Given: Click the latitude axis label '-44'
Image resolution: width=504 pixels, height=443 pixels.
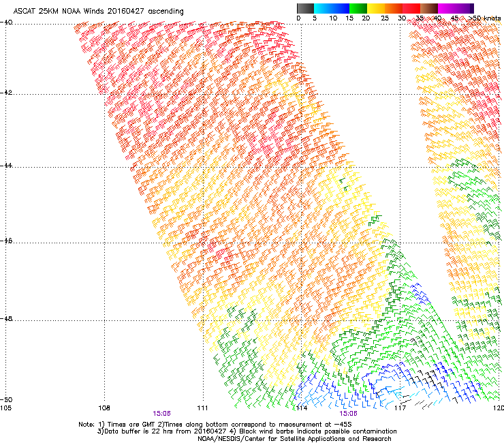Looking at the screenshot, I should point(6,166).
